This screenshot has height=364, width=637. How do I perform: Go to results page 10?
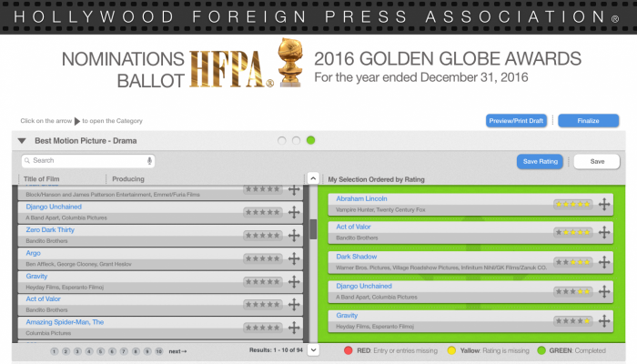pyautogui.click(x=159, y=351)
